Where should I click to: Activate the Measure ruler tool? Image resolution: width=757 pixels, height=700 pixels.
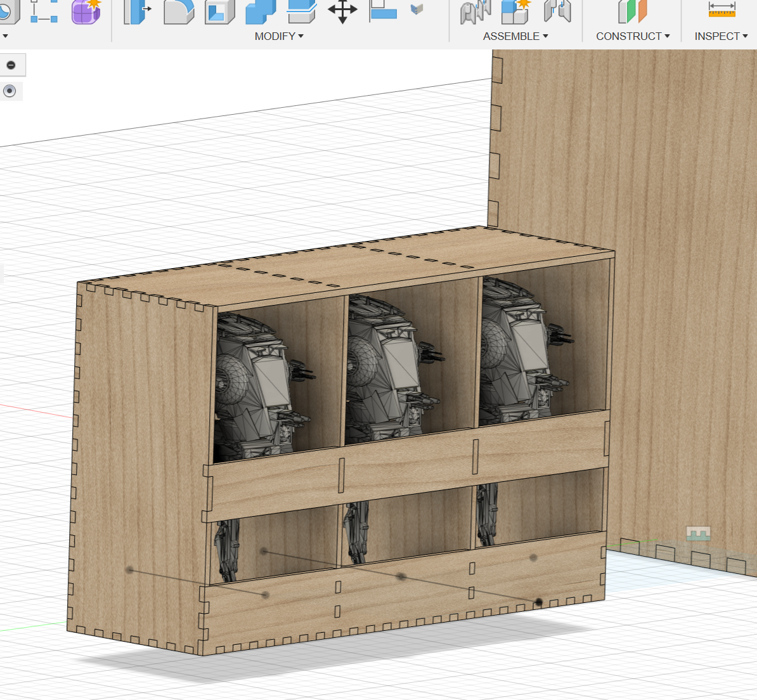click(x=721, y=10)
